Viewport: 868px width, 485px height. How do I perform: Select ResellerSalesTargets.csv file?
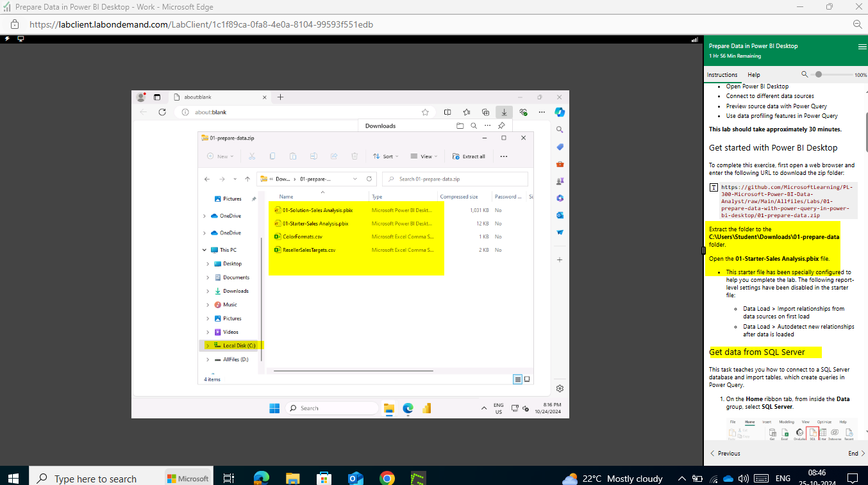click(x=309, y=250)
